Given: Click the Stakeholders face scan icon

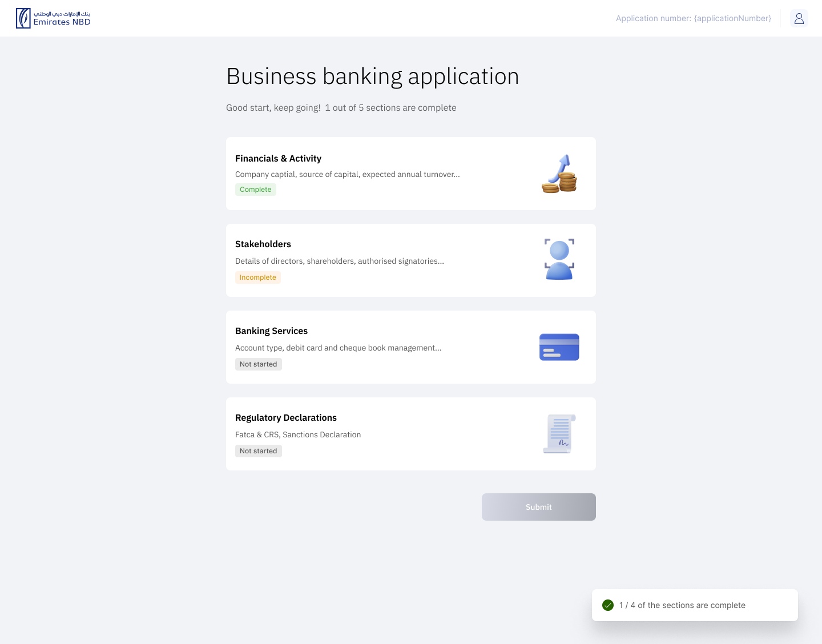Looking at the screenshot, I should 559,260.
